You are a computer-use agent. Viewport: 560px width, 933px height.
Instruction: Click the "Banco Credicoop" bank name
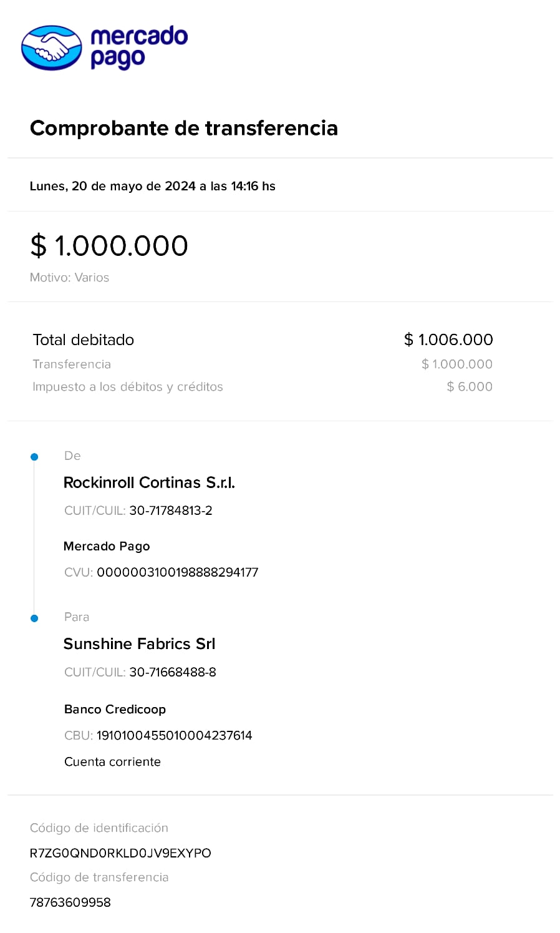(x=115, y=710)
